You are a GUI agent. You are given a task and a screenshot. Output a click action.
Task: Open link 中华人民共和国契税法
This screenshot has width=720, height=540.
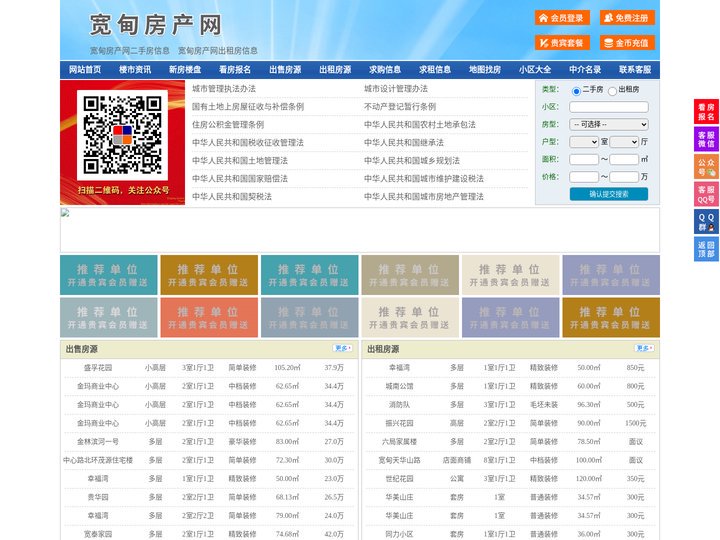click(232, 197)
